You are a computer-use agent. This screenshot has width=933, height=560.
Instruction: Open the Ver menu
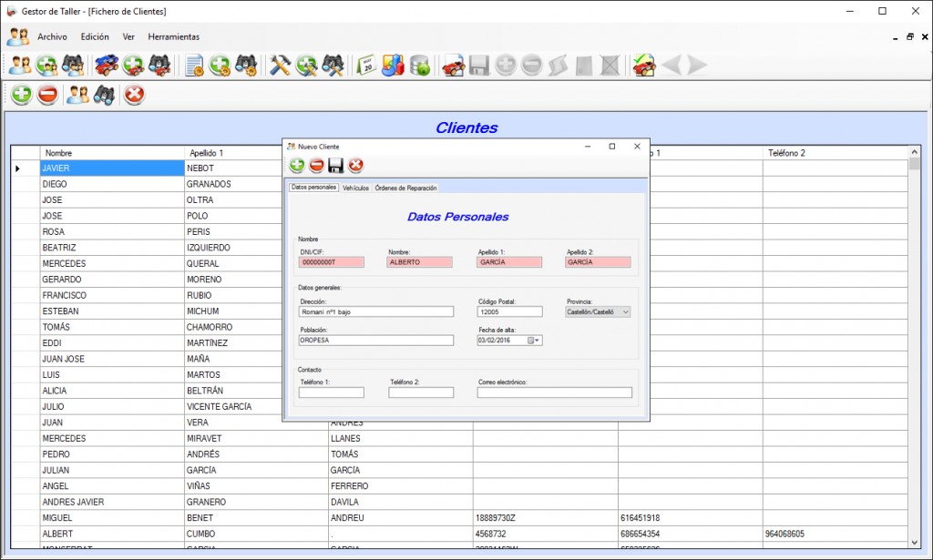click(x=128, y=36)
